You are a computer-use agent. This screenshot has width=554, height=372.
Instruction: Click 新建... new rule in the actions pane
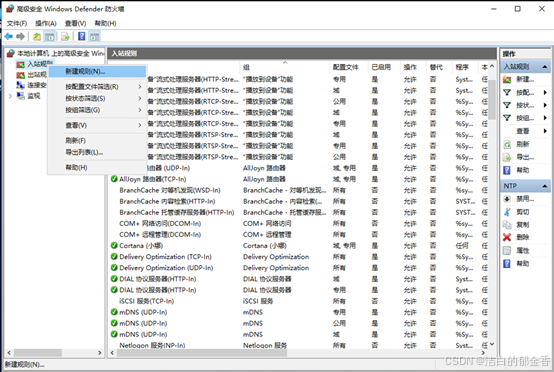point(525,79)
